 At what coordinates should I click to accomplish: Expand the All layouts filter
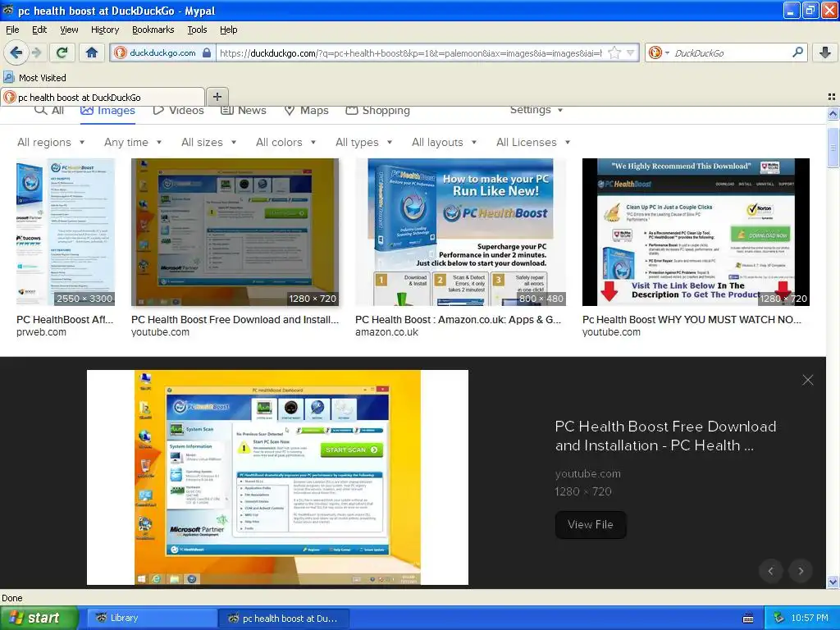(x=444, y=142)
